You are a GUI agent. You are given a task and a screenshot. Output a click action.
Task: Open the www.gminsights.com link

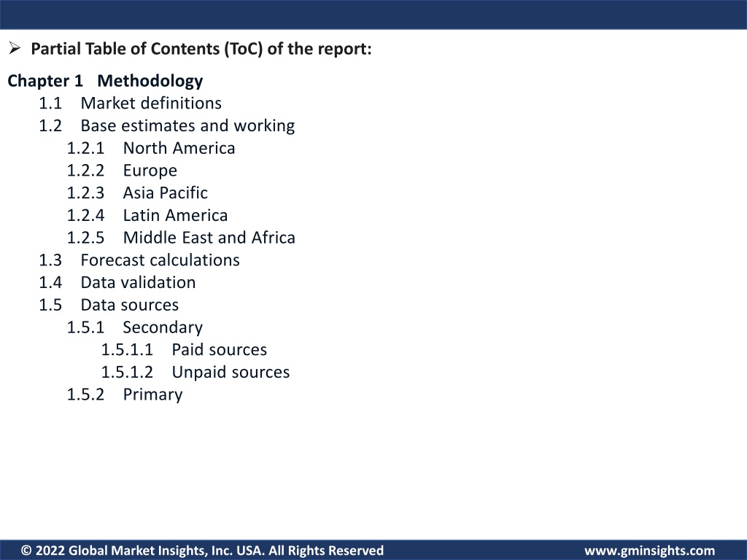coord(650,551)
